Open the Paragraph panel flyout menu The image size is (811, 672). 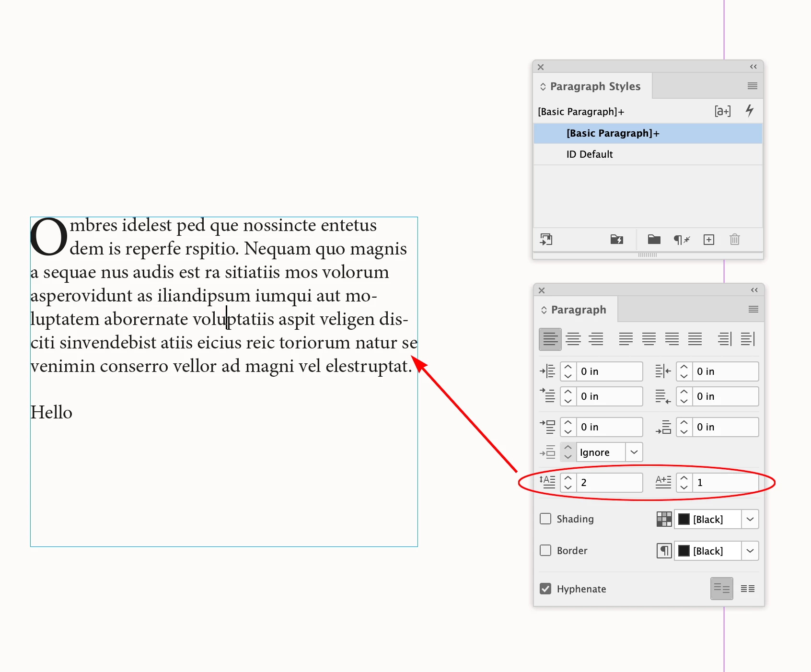point(753,310)
